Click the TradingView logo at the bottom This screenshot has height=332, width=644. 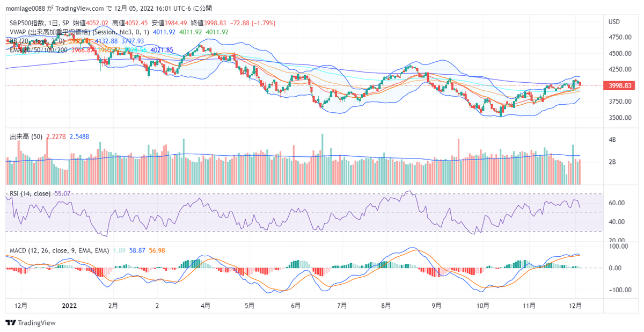point(31,323)
